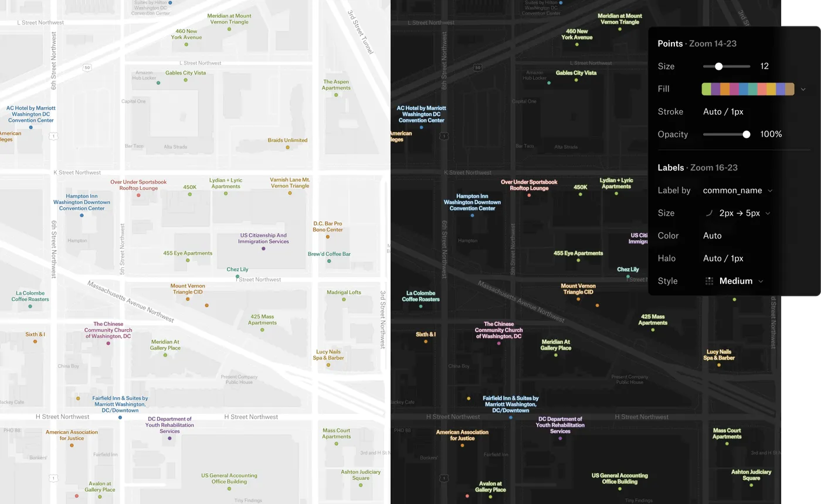
Task: Click the Opacity slider handle
Action: [x=747, y=134]
